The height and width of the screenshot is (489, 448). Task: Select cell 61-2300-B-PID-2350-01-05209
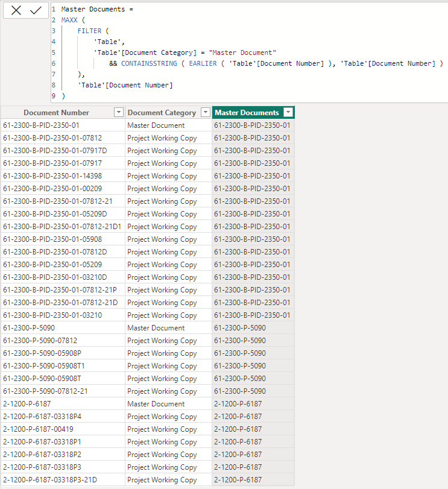tap(63, 265)
